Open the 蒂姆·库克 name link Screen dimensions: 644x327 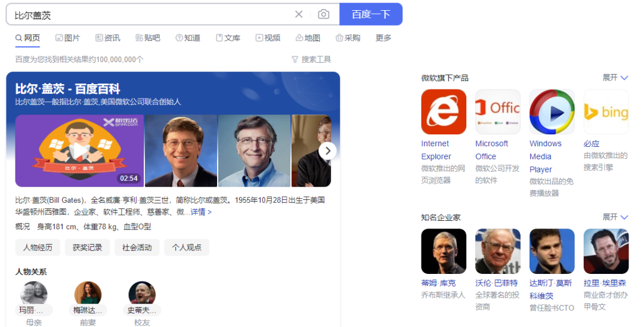click(x=438, y=283)
